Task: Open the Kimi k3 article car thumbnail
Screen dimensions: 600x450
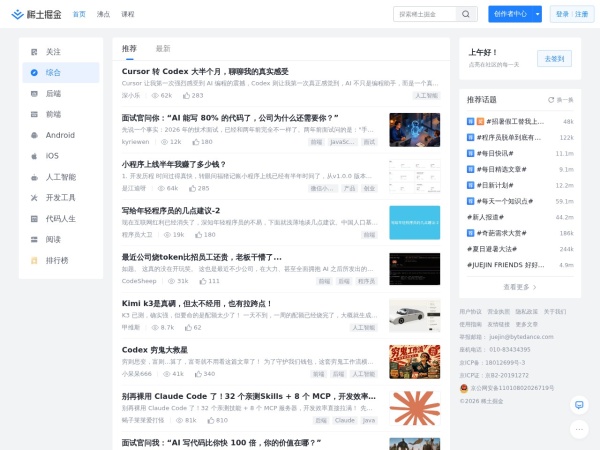Action: point(415,315)
